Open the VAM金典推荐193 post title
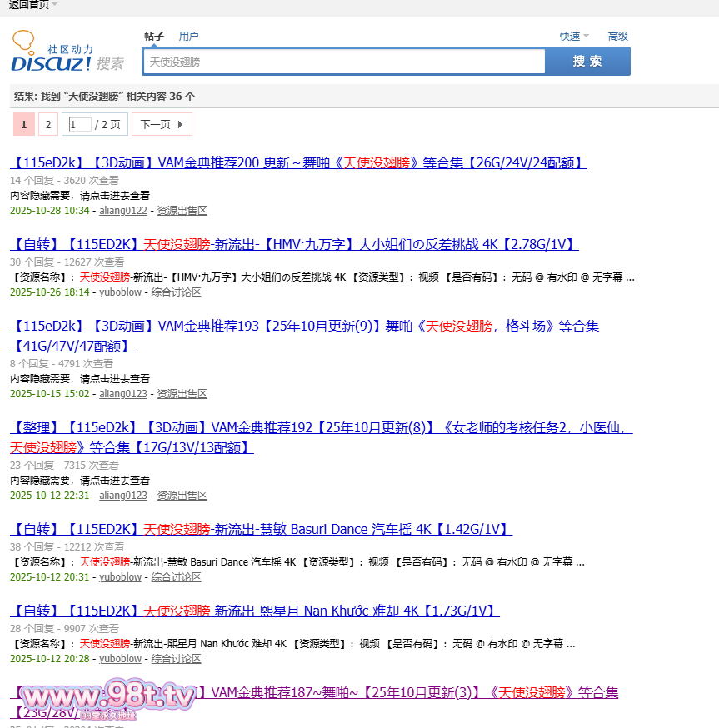This screenshot has width=719, height=728. point(304,326)
